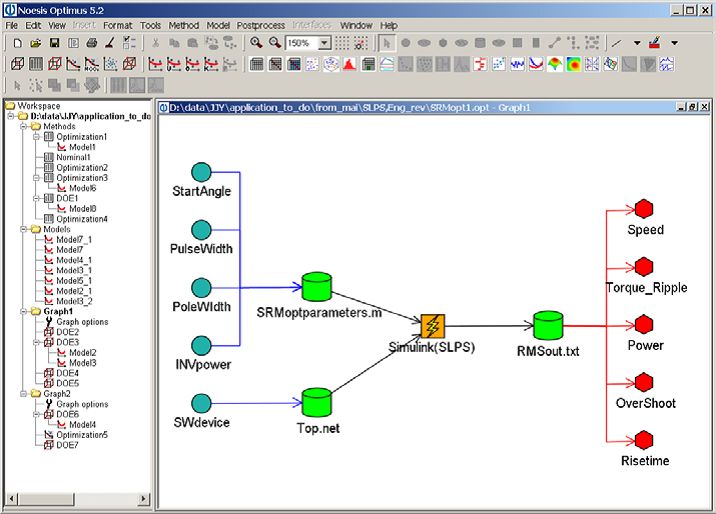Open the File menu
Screen dimensions: 716x514
point(11,26)
